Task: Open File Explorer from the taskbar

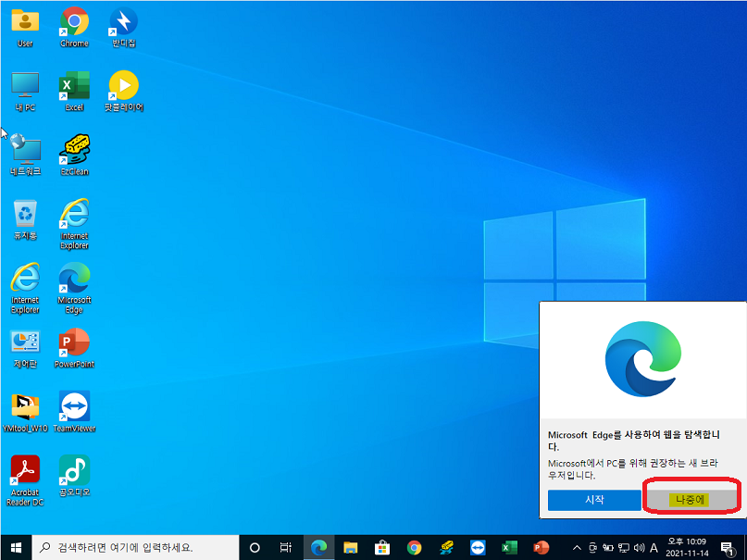Action: 351,548
